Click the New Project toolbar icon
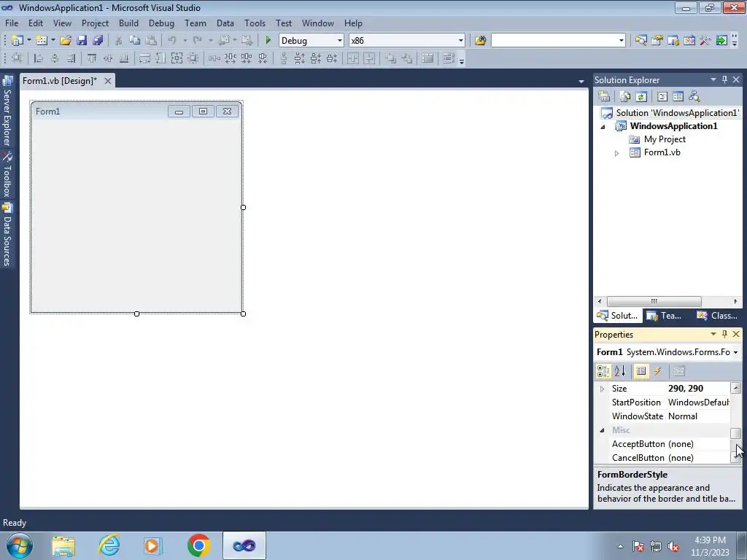This screenshot has width=747, height=560. coord(18,41)
